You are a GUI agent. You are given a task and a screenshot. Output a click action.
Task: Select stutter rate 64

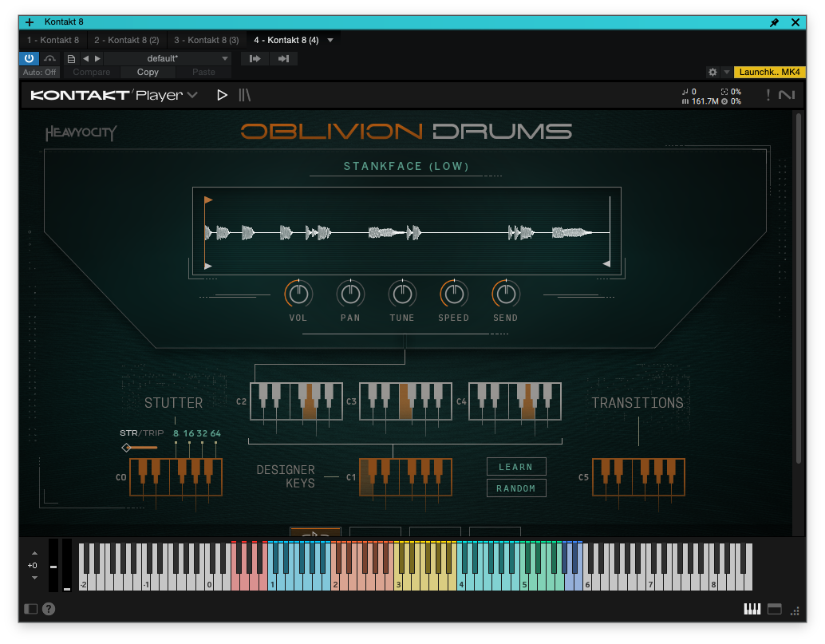215,433
